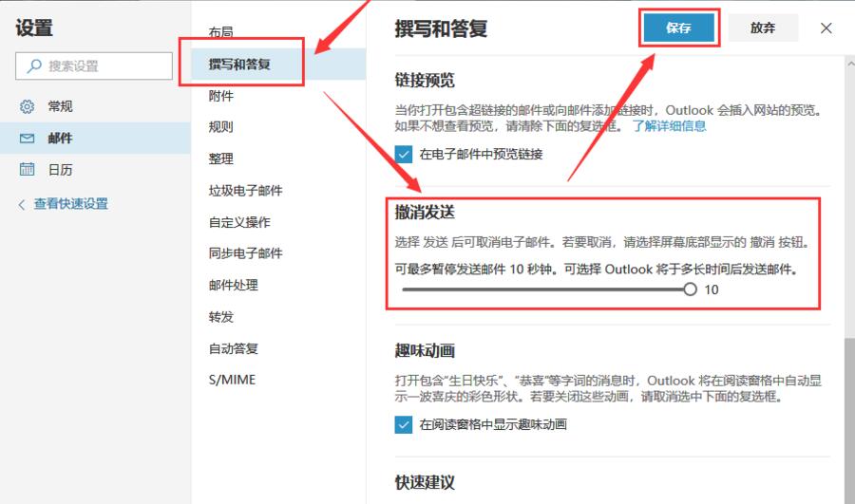Open the 邮件处理 settings section
The height and width of the screenshot is (504, 855).
tap(234, 285)
